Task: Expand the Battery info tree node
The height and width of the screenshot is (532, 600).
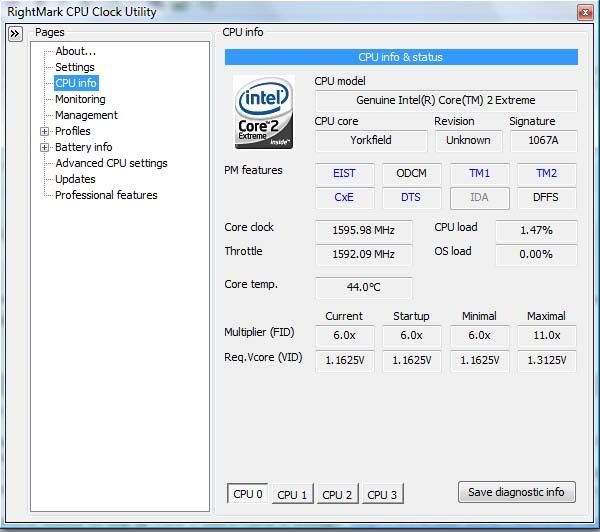Action: pos(44,147)
